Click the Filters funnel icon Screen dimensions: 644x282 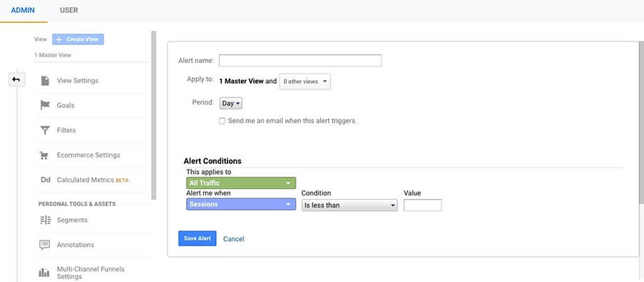45,130
